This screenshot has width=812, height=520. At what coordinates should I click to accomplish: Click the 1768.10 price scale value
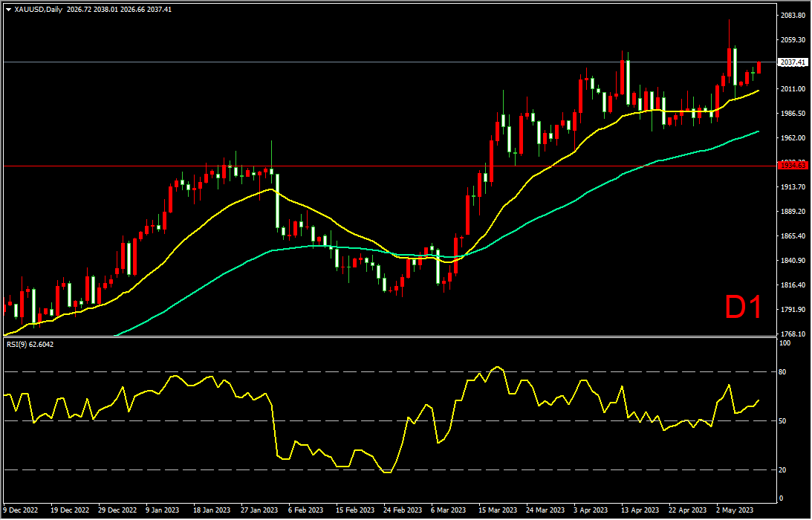[x=793, y=334]
